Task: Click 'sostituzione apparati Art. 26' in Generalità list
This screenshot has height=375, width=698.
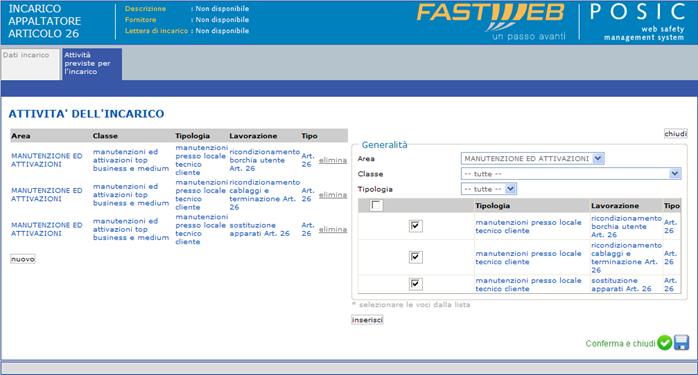Action: (621, 285)
